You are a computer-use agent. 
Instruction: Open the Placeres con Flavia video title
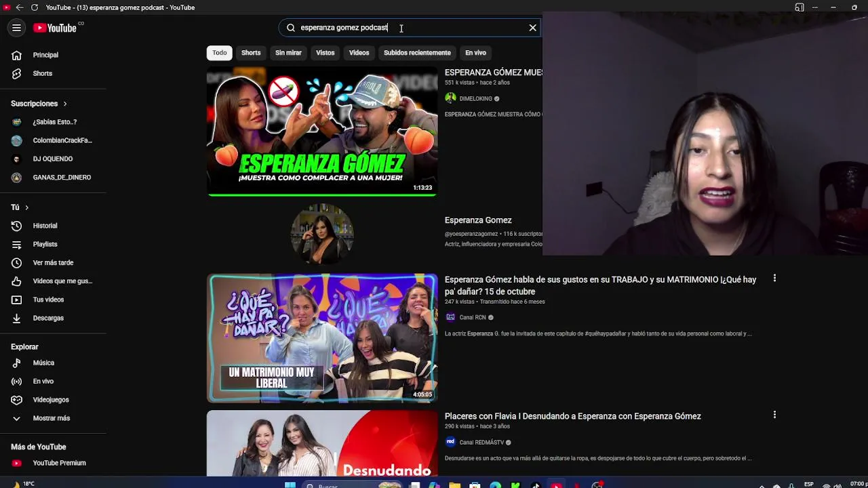572,416
